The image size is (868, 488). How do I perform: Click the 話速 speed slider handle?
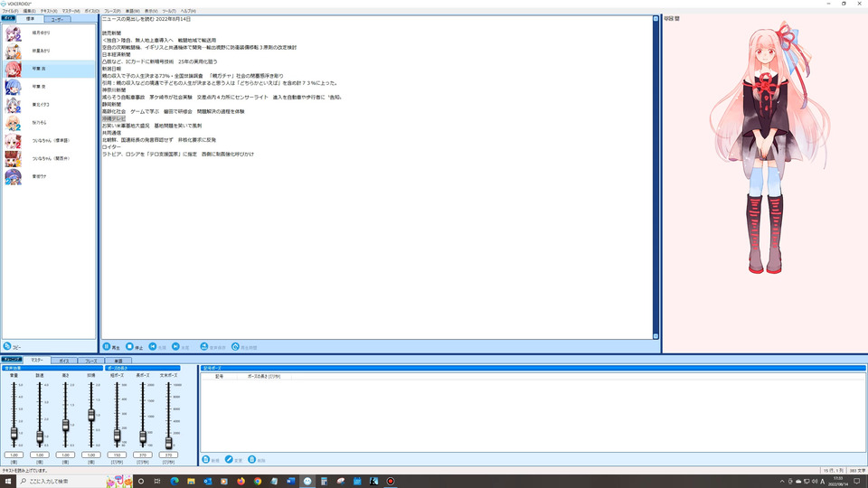point(40,437)
